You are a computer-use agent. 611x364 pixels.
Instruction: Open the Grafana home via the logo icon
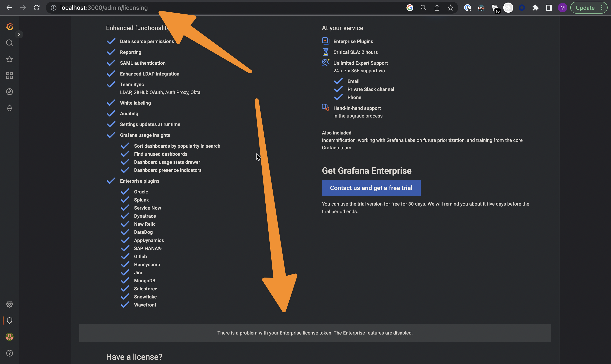pos(10,27)
